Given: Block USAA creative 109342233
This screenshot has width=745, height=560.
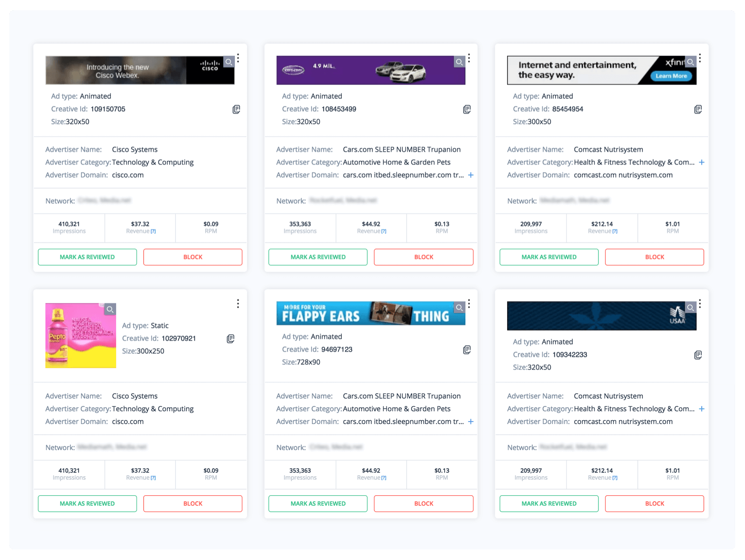Looking at the screenshot, I should (655, 504).
